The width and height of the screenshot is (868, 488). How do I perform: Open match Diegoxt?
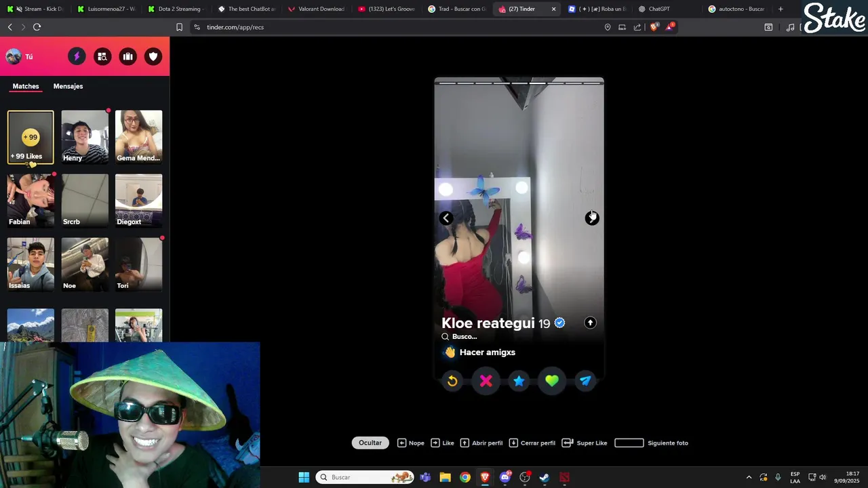pos(138,200)
